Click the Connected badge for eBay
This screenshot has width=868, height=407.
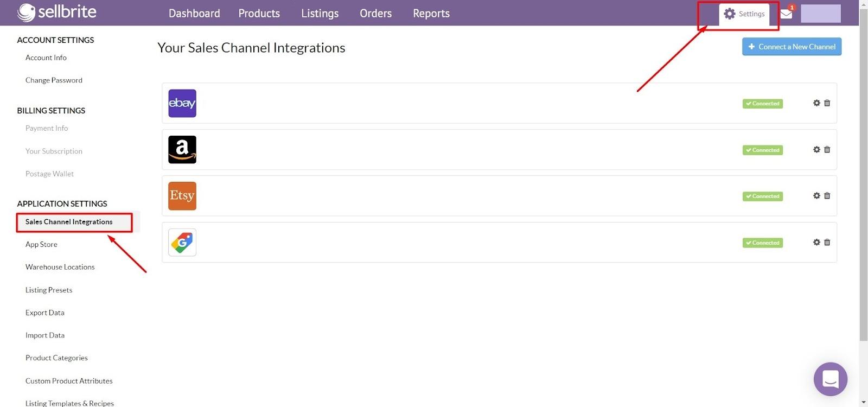[763, 104]
